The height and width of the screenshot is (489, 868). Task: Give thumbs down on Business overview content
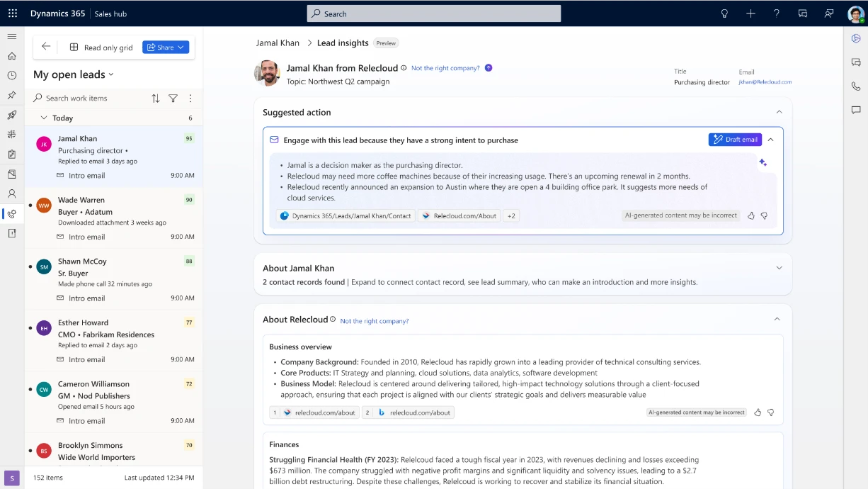[771, 412]
